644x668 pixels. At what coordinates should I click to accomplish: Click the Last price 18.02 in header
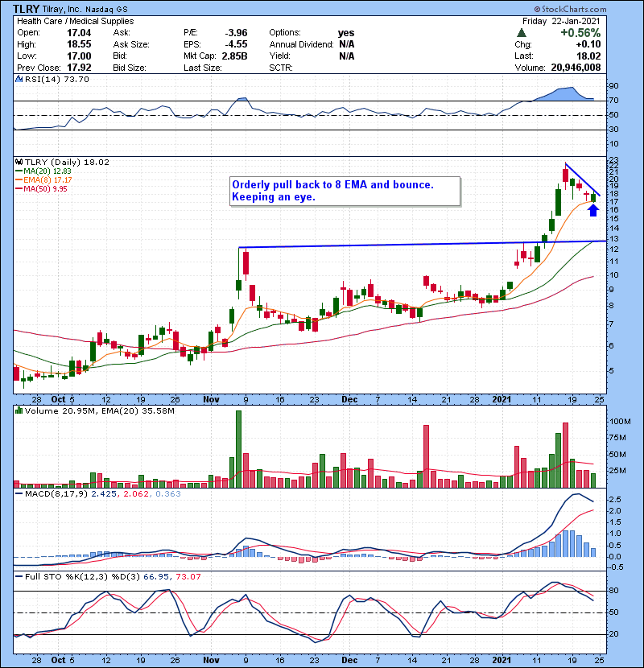point(588,56)
